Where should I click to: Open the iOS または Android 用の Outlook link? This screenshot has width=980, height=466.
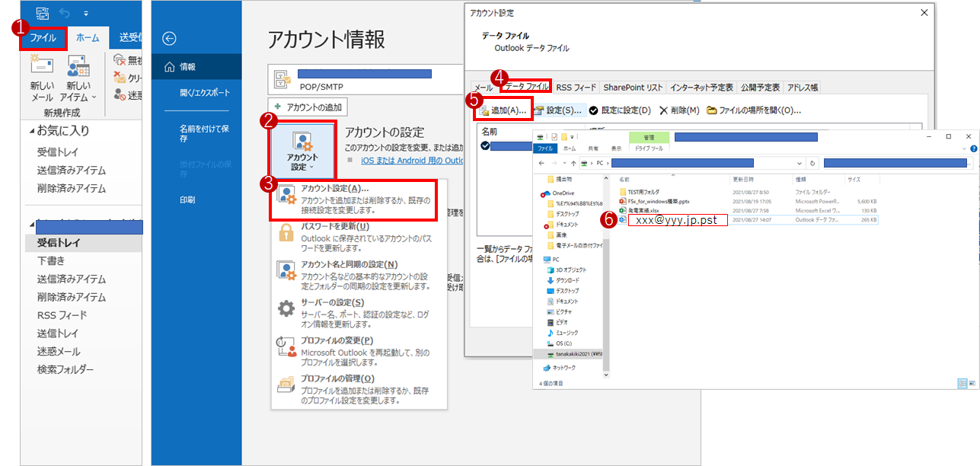pyautogui.click(x=412, y=161)
